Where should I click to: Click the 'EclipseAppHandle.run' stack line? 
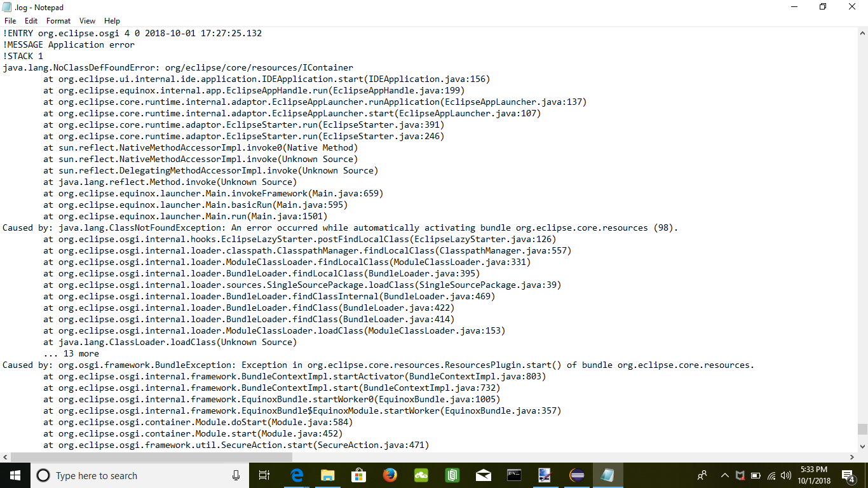pyautogui.click(x=254, y=90)
